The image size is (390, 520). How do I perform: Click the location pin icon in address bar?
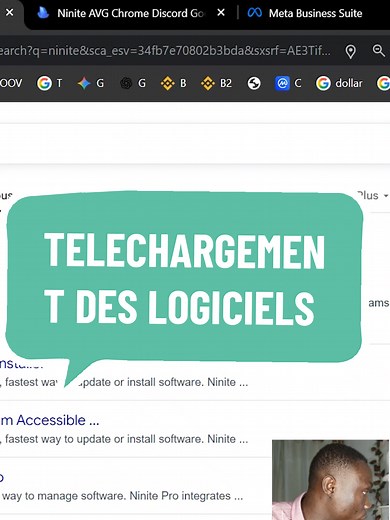tap(350, 51)
